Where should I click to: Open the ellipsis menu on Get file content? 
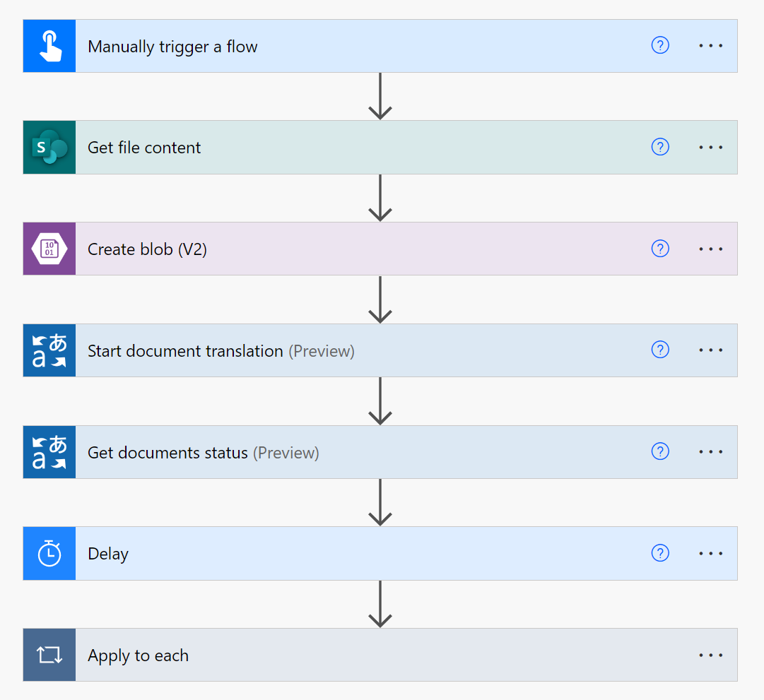click(710, 147)
